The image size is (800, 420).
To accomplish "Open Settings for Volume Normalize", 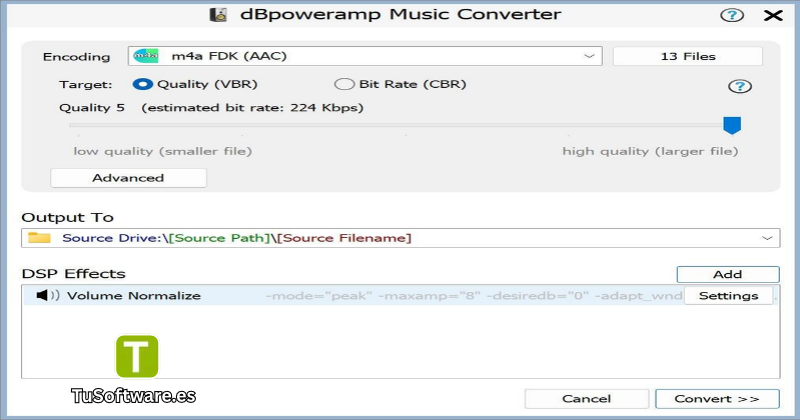I will pyautogui.click(x=729, y=295).
